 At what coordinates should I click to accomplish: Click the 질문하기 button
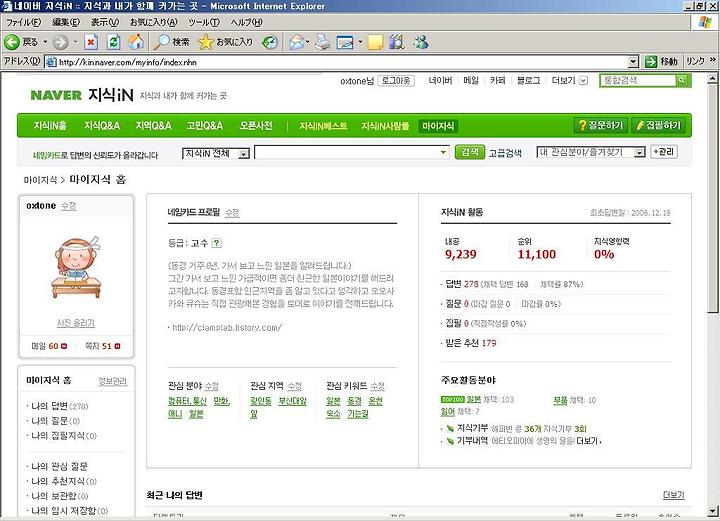tap(600, 125)
